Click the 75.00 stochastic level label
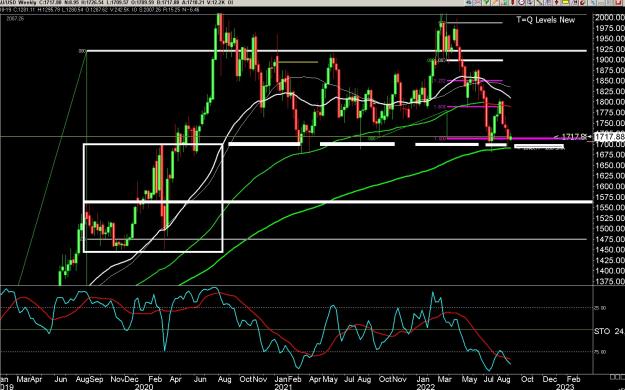 pos(601,352)
